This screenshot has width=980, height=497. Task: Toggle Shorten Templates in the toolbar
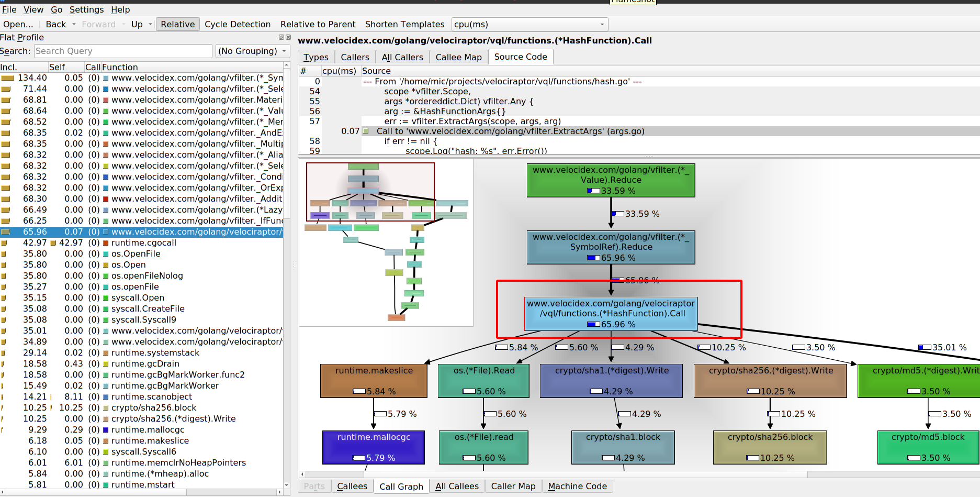(x=404, y=24)
